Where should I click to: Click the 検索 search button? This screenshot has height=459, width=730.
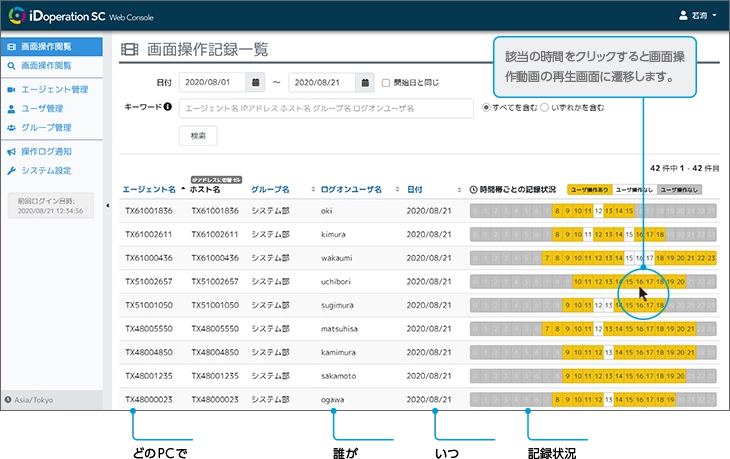click(197, 135)
